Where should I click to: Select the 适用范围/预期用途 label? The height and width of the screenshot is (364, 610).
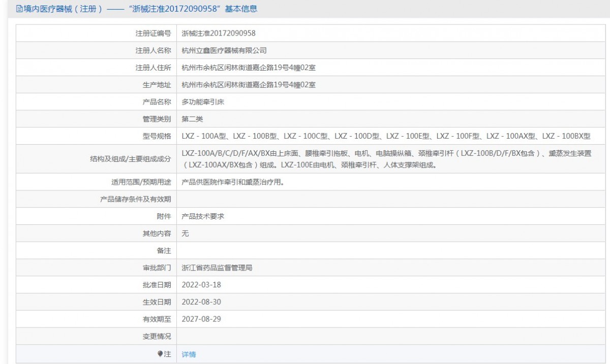click(141, 182)
